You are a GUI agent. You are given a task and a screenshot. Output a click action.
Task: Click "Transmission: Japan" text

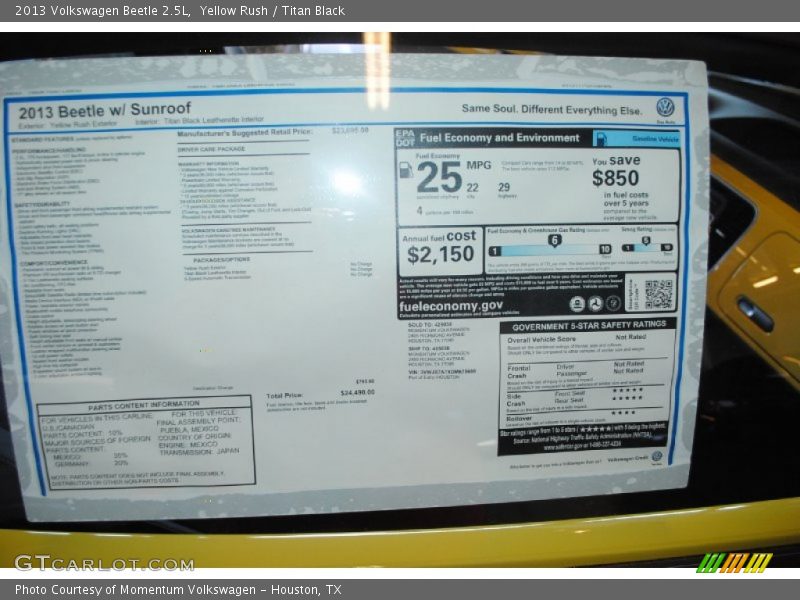tap(199, 452)
